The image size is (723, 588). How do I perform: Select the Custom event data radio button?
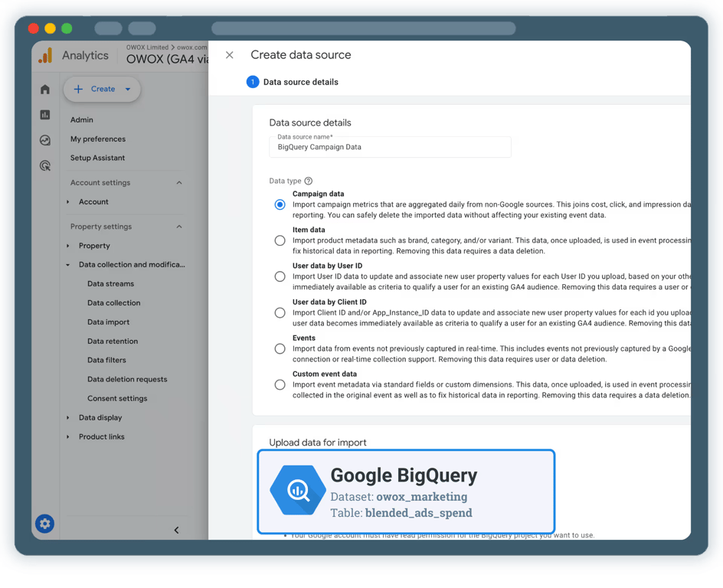pos(280,385)
